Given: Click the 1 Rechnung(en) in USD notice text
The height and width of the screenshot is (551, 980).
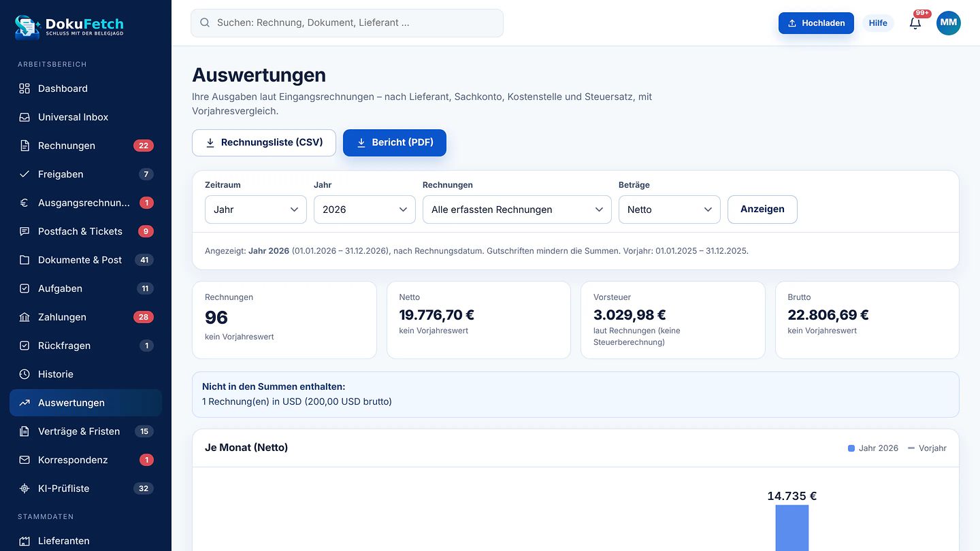Looking at the screenshot, I should [x=297, y=401].
